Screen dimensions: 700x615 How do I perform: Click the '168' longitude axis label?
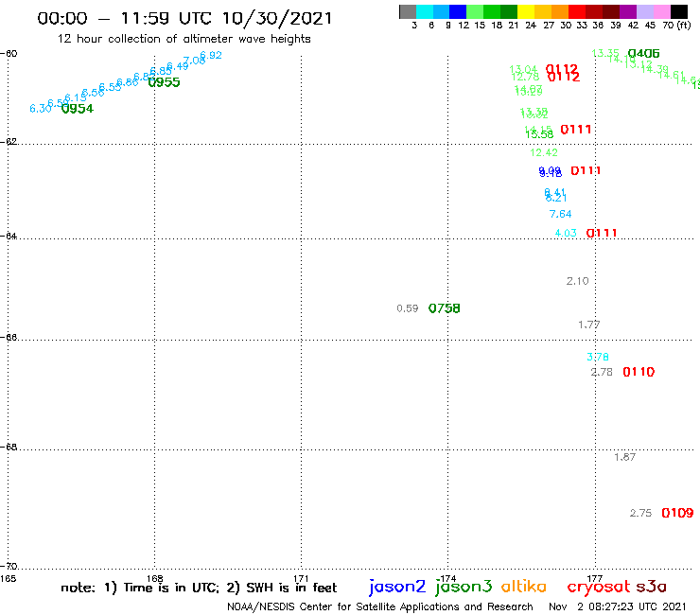(154, 579)
